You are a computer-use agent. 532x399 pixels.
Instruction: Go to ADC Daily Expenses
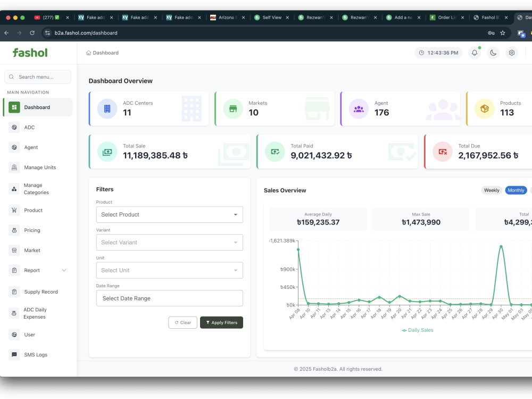pos(35,313)
